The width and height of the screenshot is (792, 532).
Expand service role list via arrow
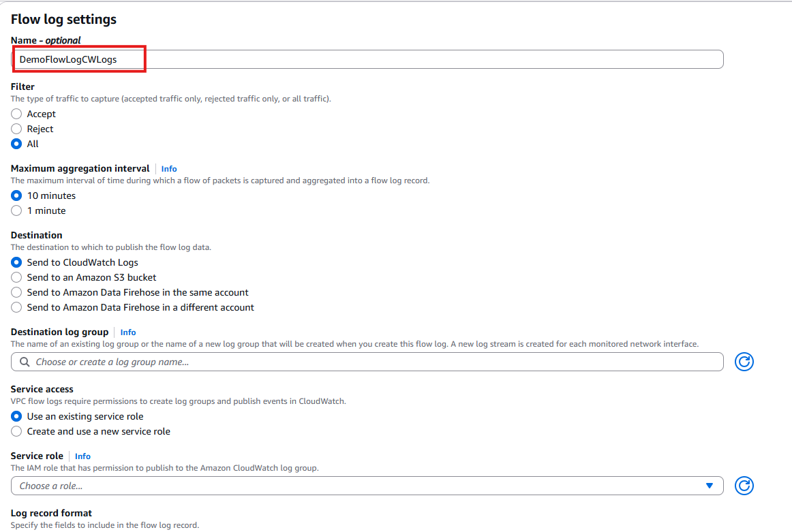pyautogui.click(x=709, y=486)
